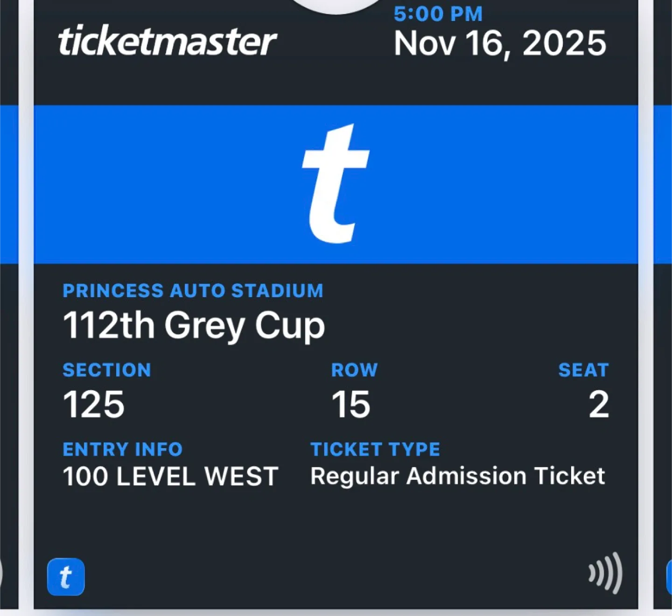672x616 pixels.
Task: Select the Nov 16, 2025 date
Action: point(499,43)
